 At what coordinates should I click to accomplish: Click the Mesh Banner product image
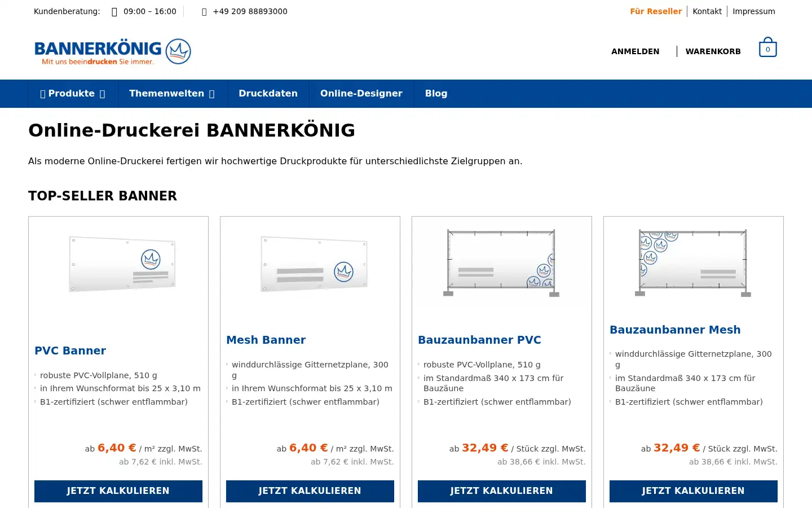[x=314, y=264]
